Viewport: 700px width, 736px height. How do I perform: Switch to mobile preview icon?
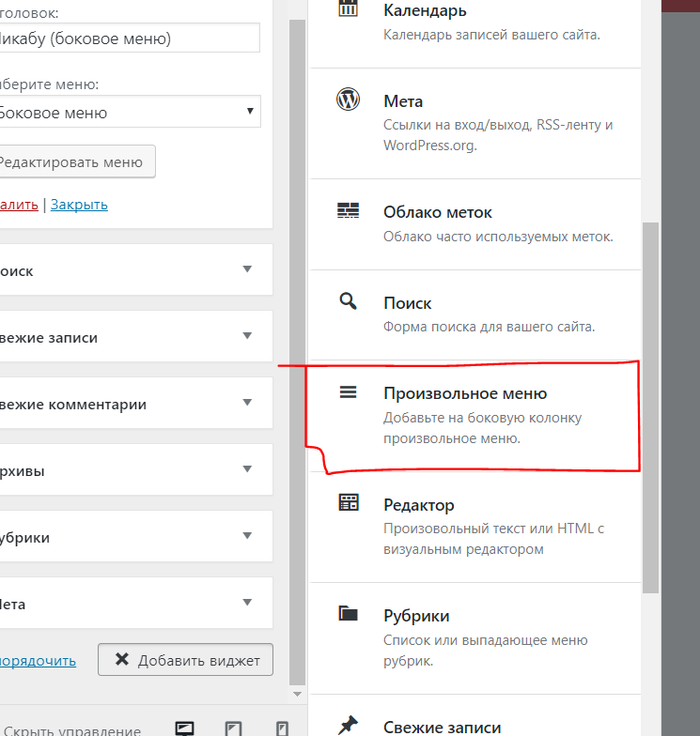(282, 729)
